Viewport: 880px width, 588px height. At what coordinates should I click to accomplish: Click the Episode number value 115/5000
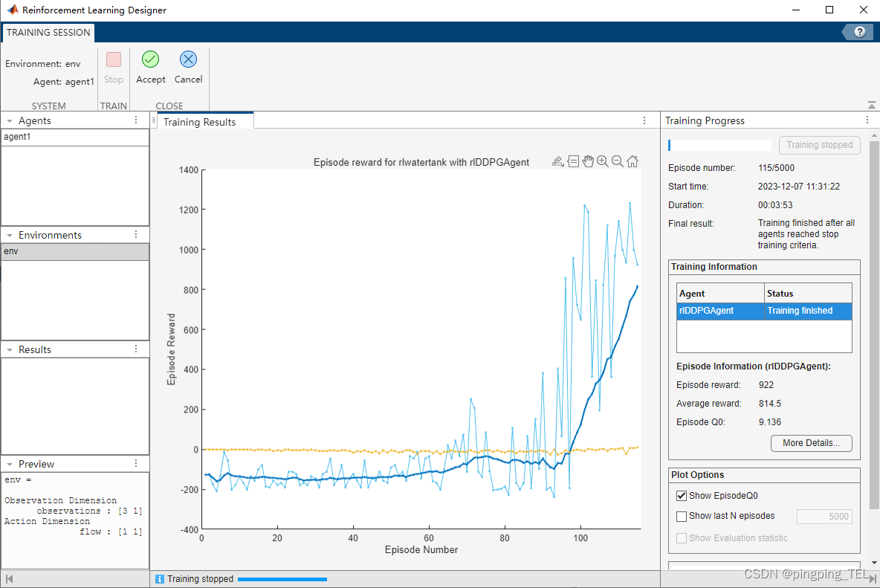tap(776, 168)
